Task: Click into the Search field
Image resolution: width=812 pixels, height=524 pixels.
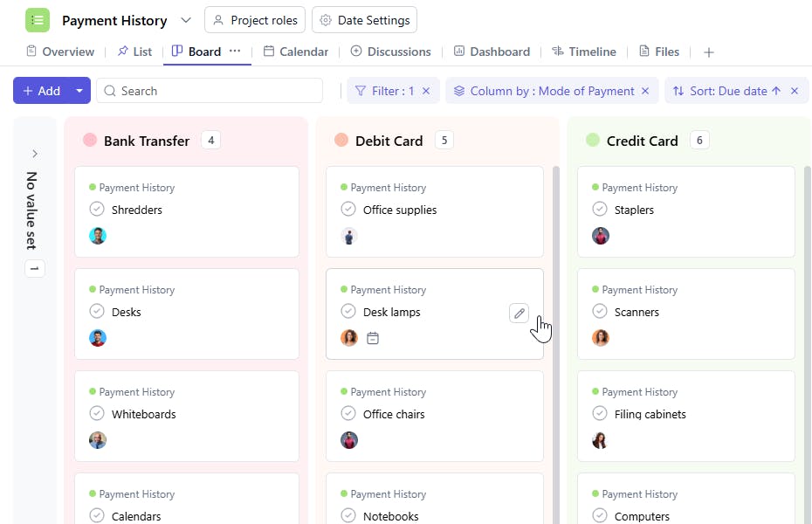Action: 218,91
